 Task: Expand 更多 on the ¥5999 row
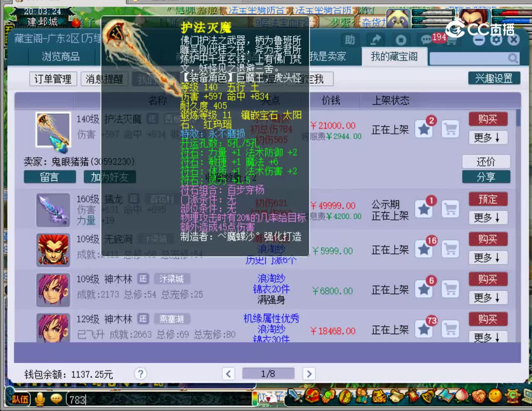(x=488, y=257)
